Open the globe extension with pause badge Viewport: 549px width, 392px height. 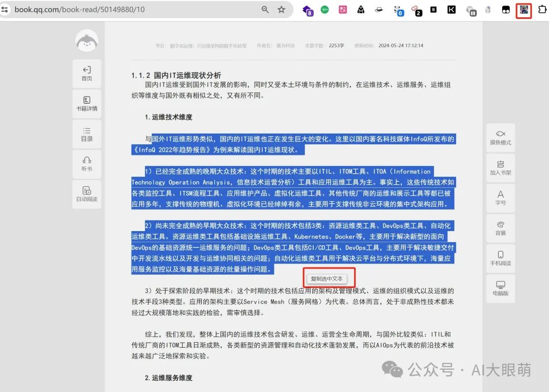[471, 11]
